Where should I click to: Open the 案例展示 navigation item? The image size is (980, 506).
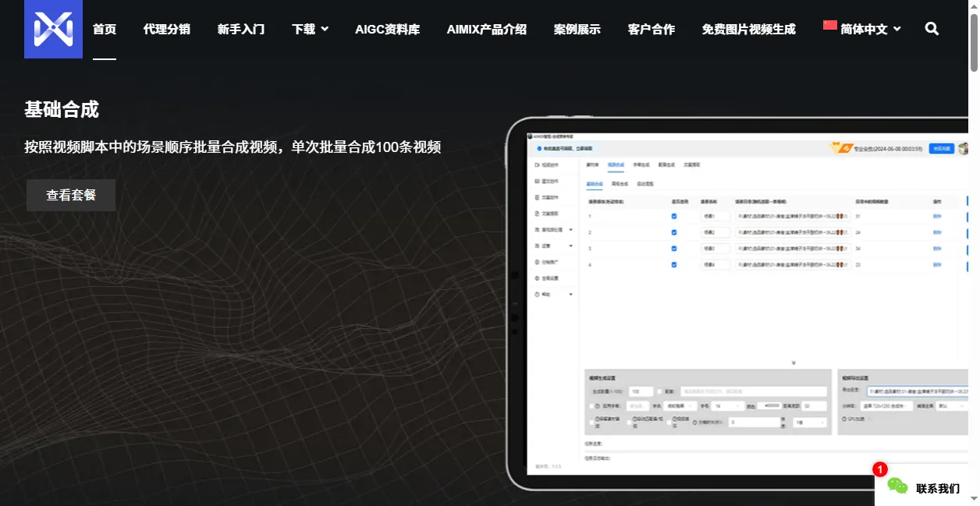[577, 29]
